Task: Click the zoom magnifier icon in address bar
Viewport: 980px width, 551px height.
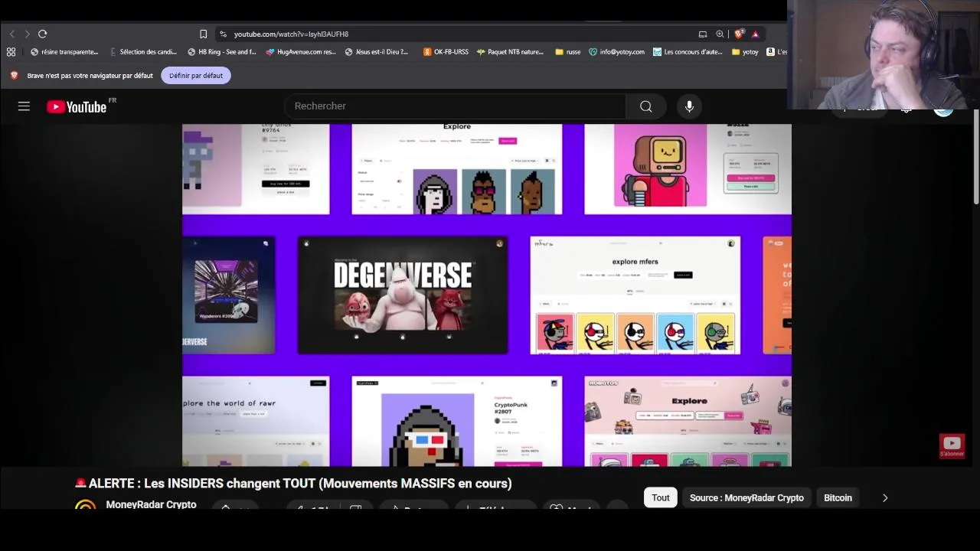Action: click(x=720, y=34)
